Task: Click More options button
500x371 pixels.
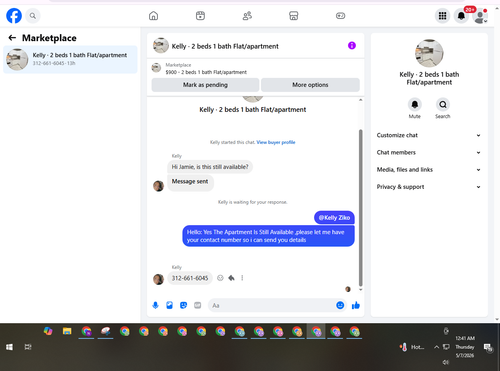Action: 310,85
